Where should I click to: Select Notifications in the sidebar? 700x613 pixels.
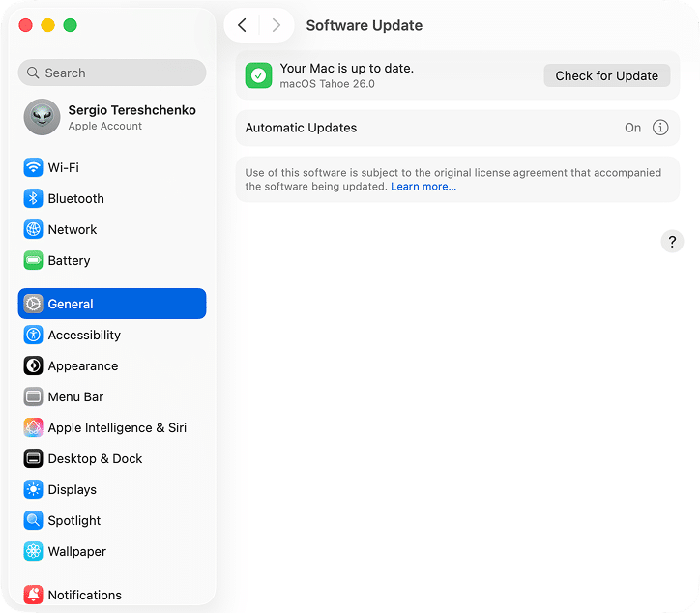coord(84,595)
